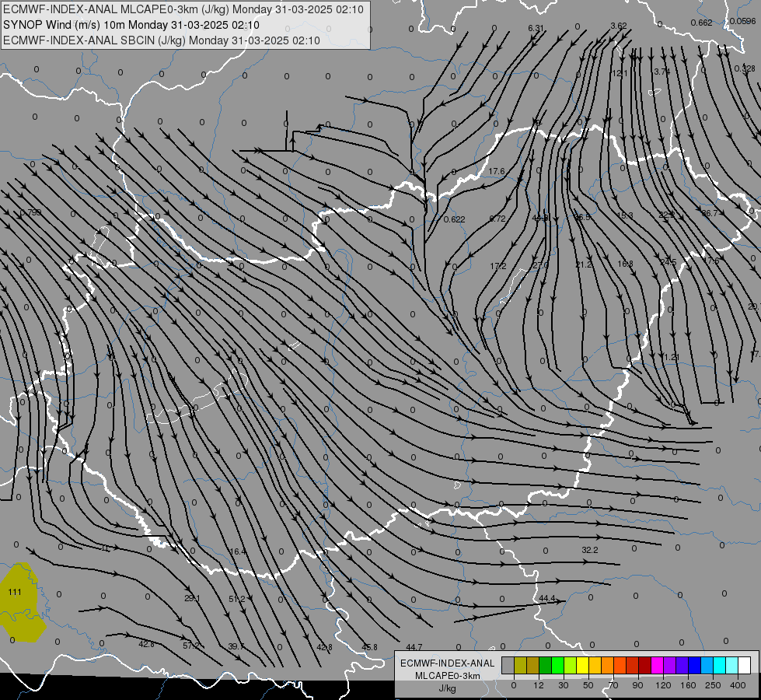Image resolution: width=761 pixels, height=700 pixels.
Task: Click the gray swatch in the MLCAPE legend
Action: pyautogui.click(x=508, y=665)
